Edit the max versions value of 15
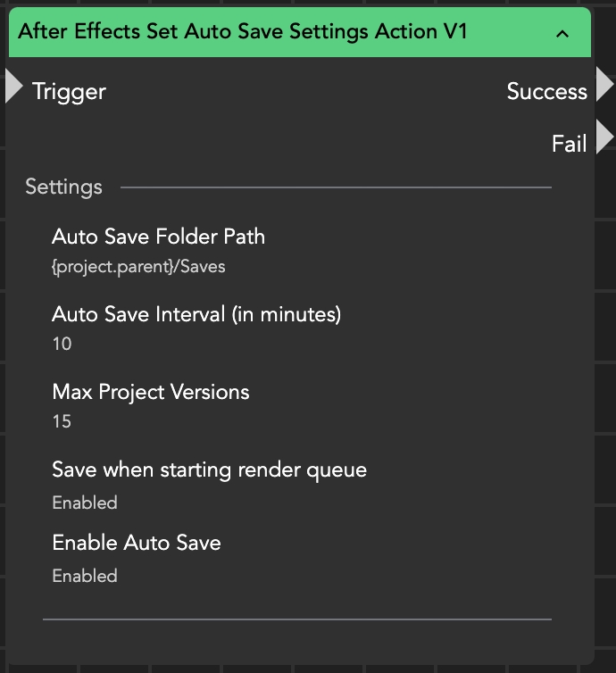The width and height of the screenshot is (616, 673). 62,421
